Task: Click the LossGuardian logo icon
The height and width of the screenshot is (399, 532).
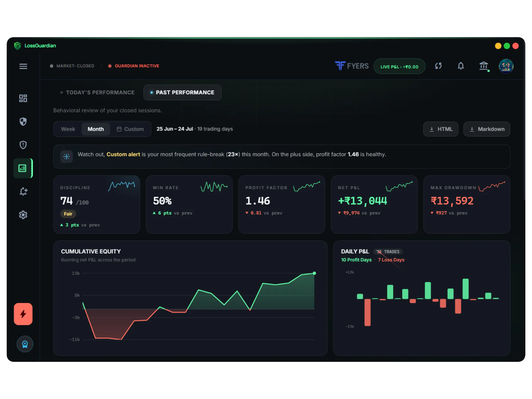Action: [x=17, y=46]
